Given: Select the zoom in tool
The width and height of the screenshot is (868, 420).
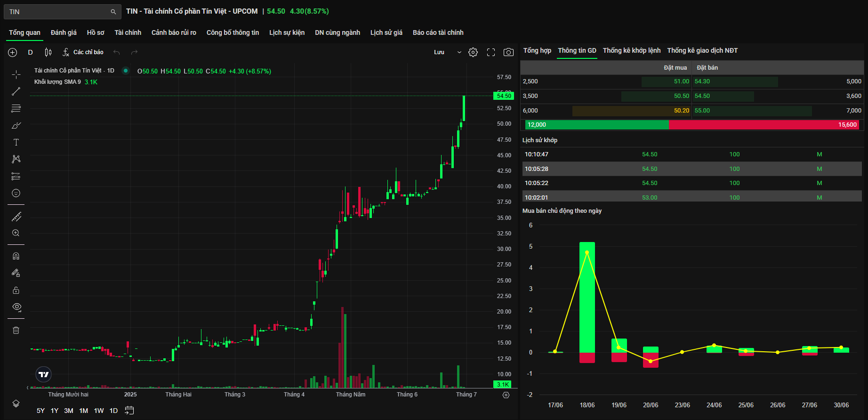Looking at the screenshot, I should point(16,233).
